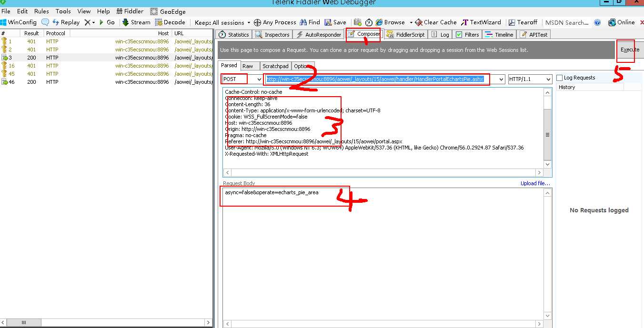This screenshot has width=644, height=328.
Task: Select session number 1 row
Action: coord(106,41)
